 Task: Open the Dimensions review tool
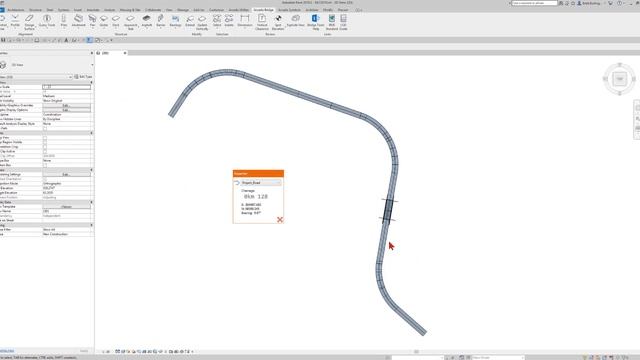pyautogui.click(x=245, y=21)
